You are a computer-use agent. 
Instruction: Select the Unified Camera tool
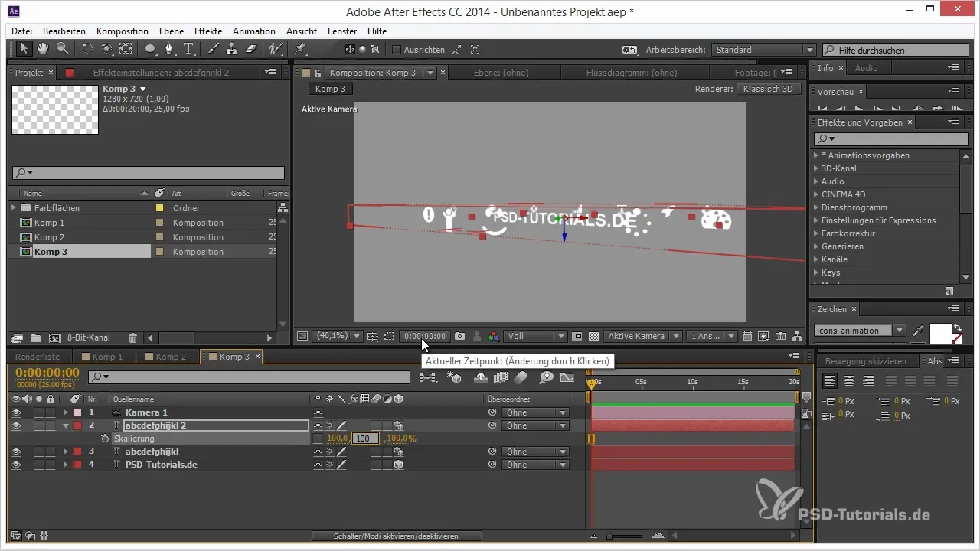pos(106,49)
